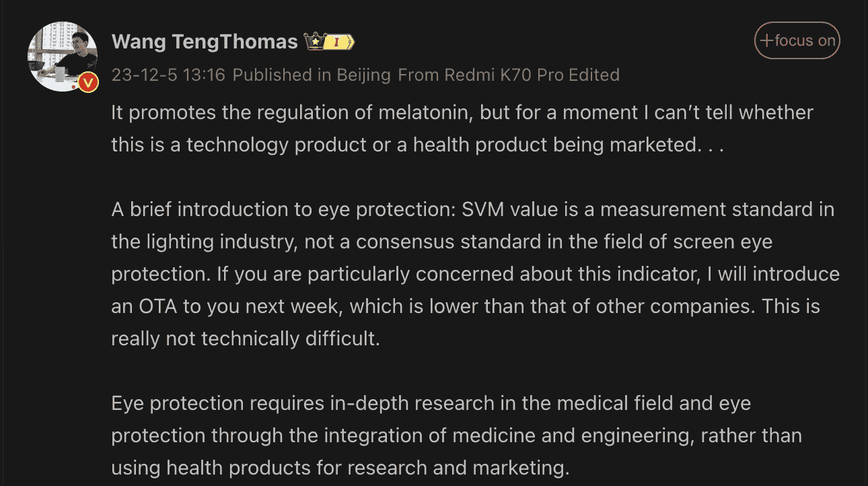Click the Published in Beijing location label
Image resolution: width=868 pixels, height=486 pixels.
tap(312, 75)
